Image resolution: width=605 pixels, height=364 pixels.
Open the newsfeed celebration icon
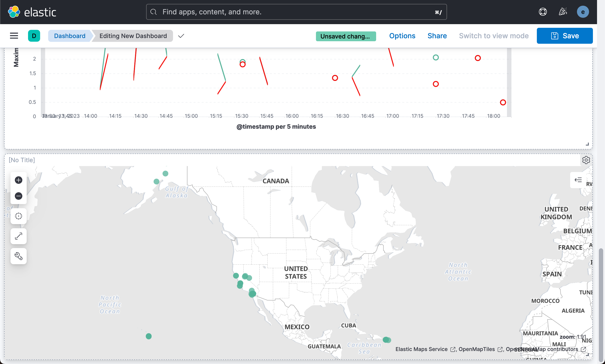pyautogui.click(x=563, y=12)
